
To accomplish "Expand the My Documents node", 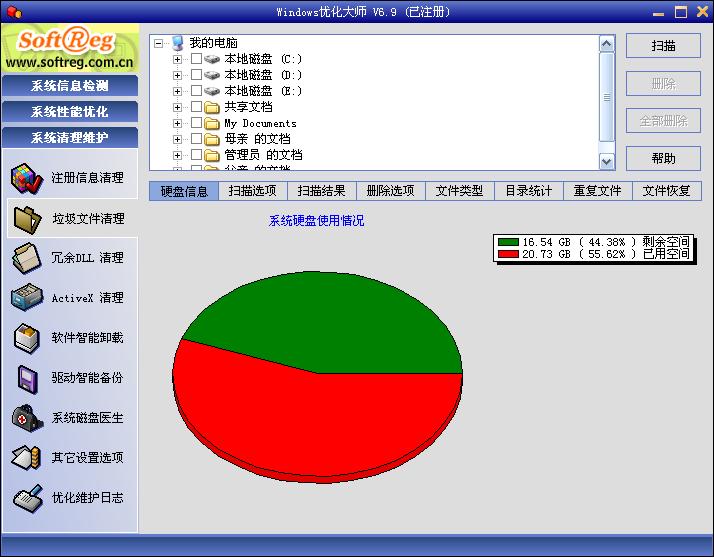I will [178, 123].
